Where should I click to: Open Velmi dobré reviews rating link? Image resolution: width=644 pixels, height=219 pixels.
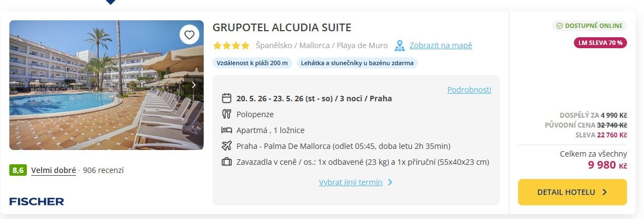pyautogui.click(x=54, y=170)
